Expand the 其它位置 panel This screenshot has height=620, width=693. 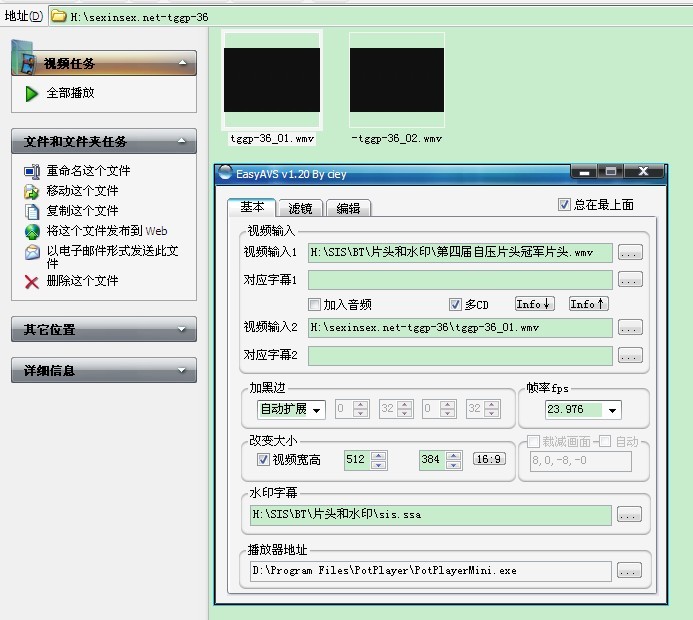pyautogui.click(x=182, y=329)
